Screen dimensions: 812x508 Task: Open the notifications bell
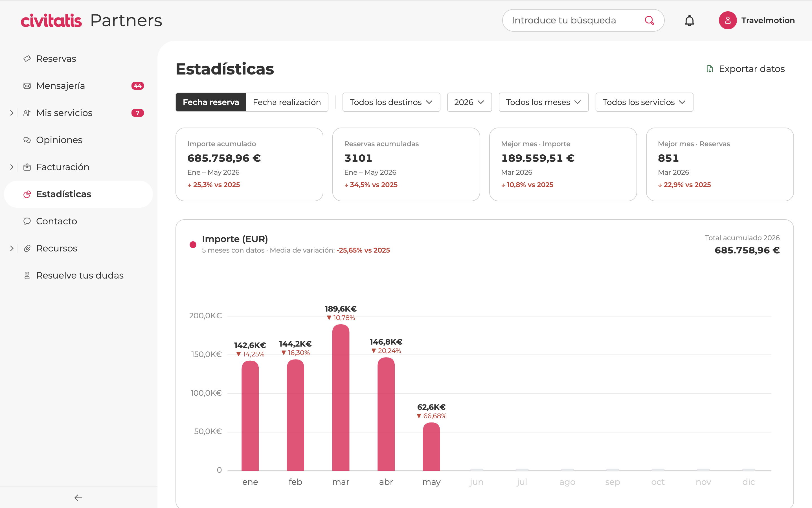coord(689,21)
